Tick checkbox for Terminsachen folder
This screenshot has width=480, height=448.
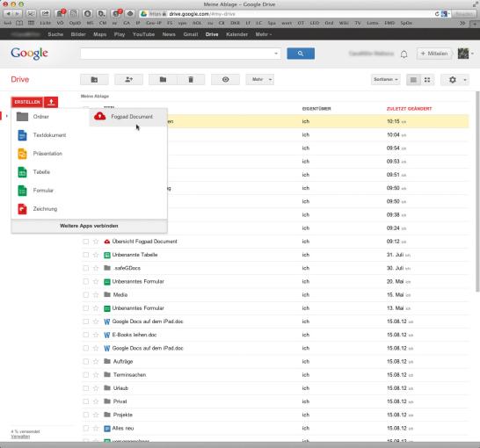(86, 375)
